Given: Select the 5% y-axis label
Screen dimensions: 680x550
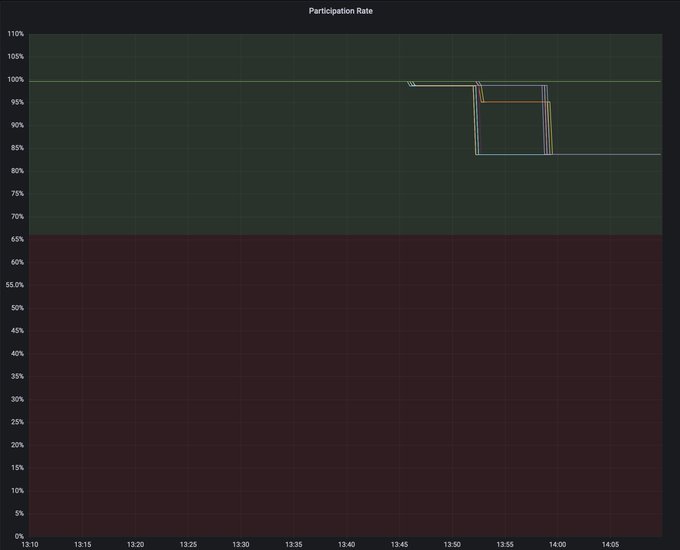Looking at the screenshot, I should pyautogui.click(x=19, y=514).
